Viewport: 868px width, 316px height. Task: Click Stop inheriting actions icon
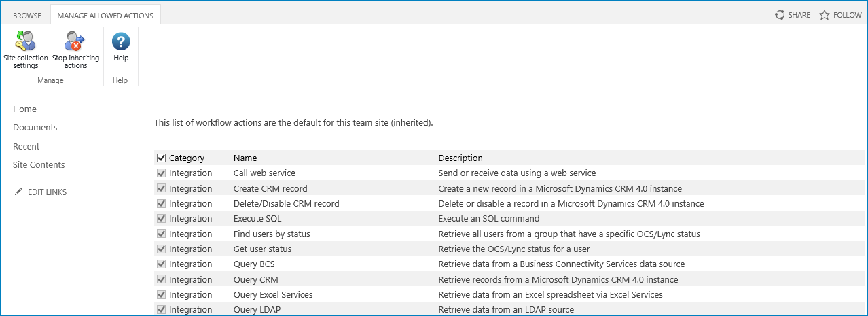pos(75,41)
